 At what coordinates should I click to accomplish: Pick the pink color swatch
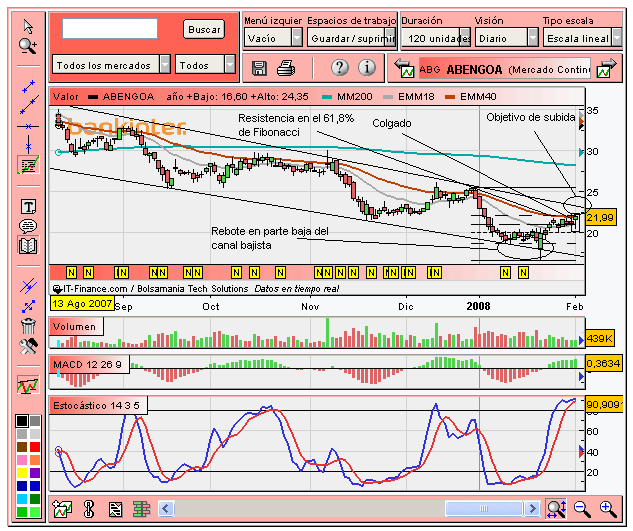click(22, 460)
